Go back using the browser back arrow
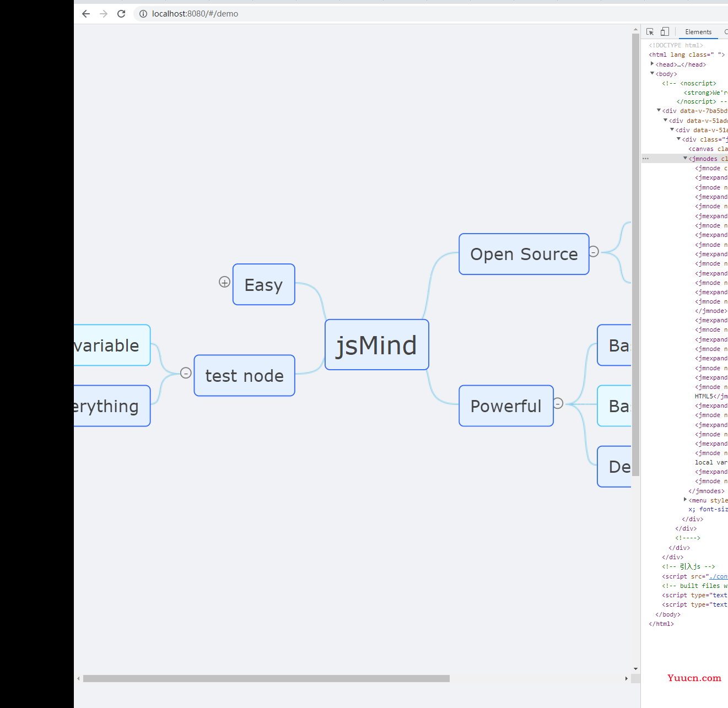The image size is (728, 708). click(x=86, y=14)
